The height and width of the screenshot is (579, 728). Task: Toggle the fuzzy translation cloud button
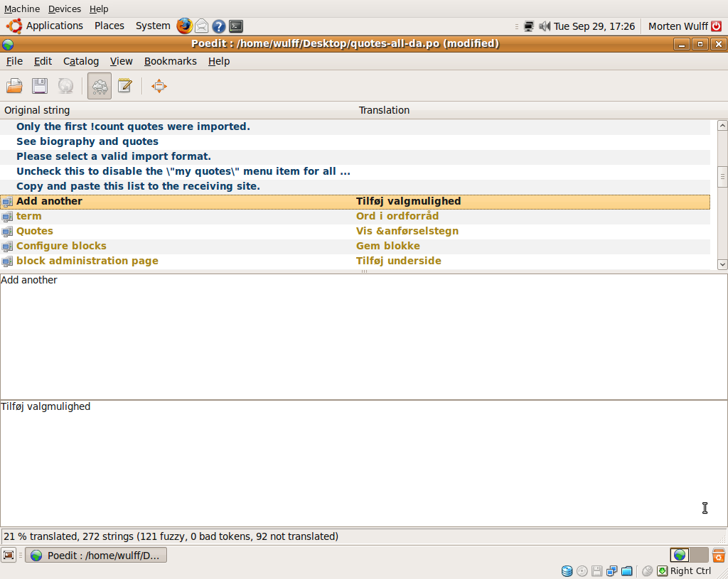click(x=100, y=86)
